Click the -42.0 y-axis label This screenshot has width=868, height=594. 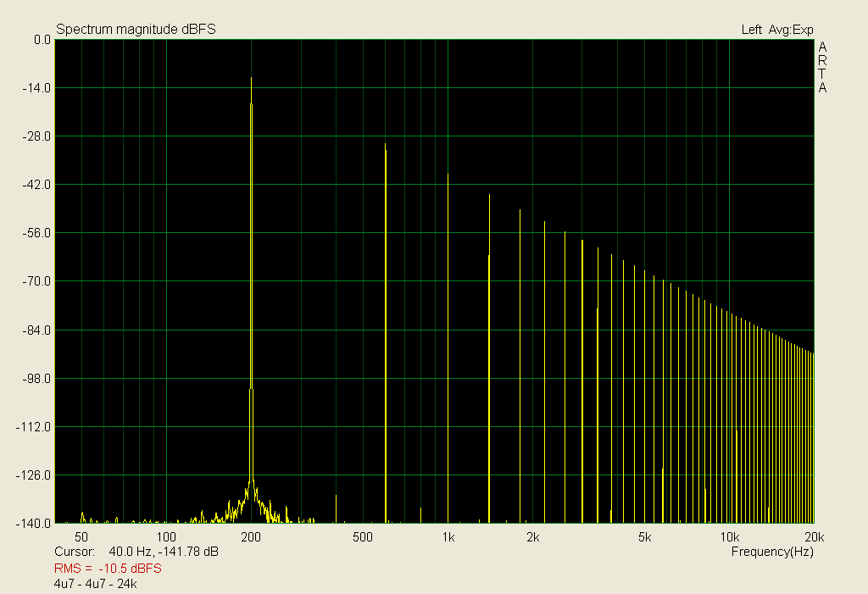(36, 185)
